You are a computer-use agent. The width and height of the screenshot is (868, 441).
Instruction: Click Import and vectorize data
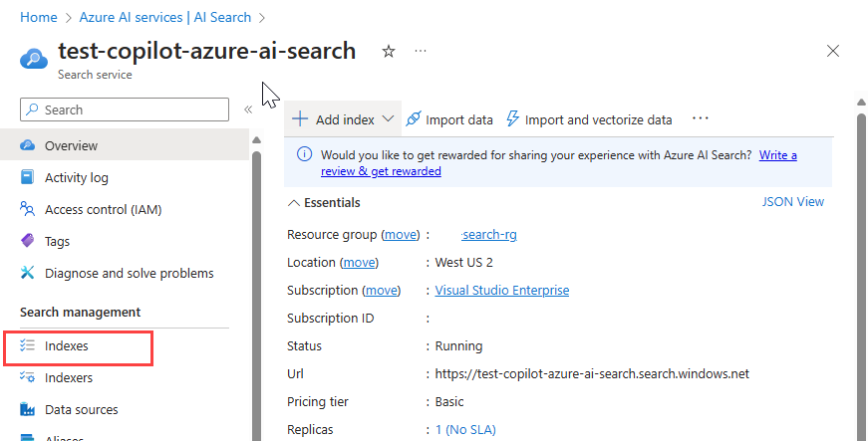coord(590,119)
